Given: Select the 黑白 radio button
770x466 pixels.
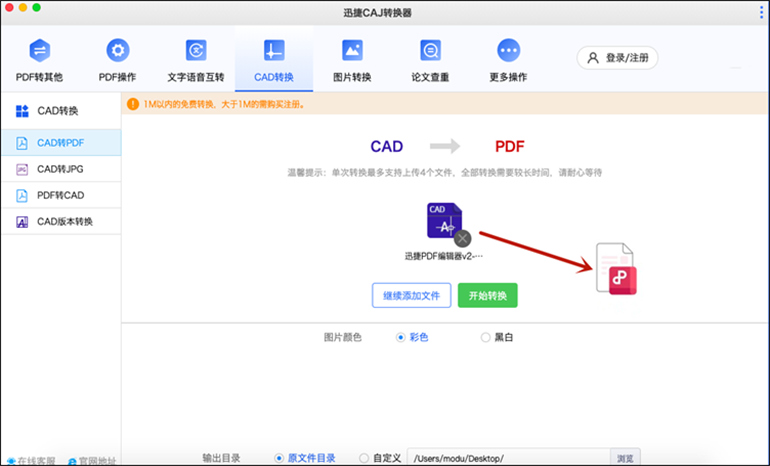Looking at the screenshot, I should pyautogui.click(x=485, y=337).
